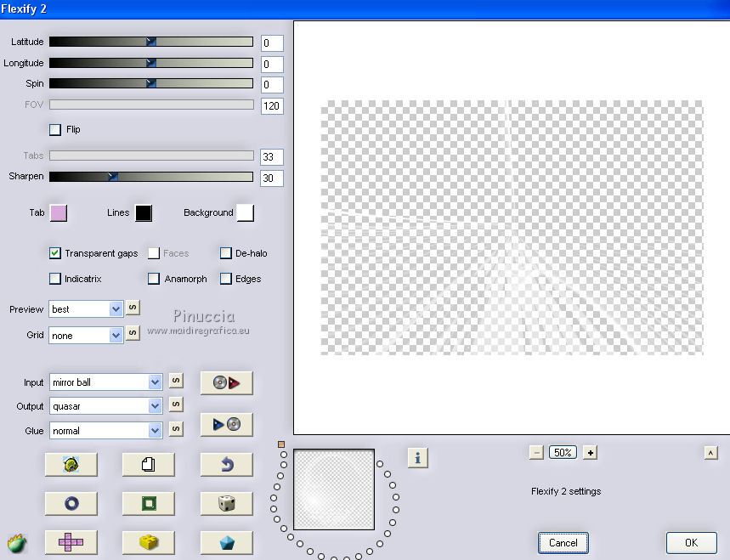Click the 50% zoom level button

[563, 452]
